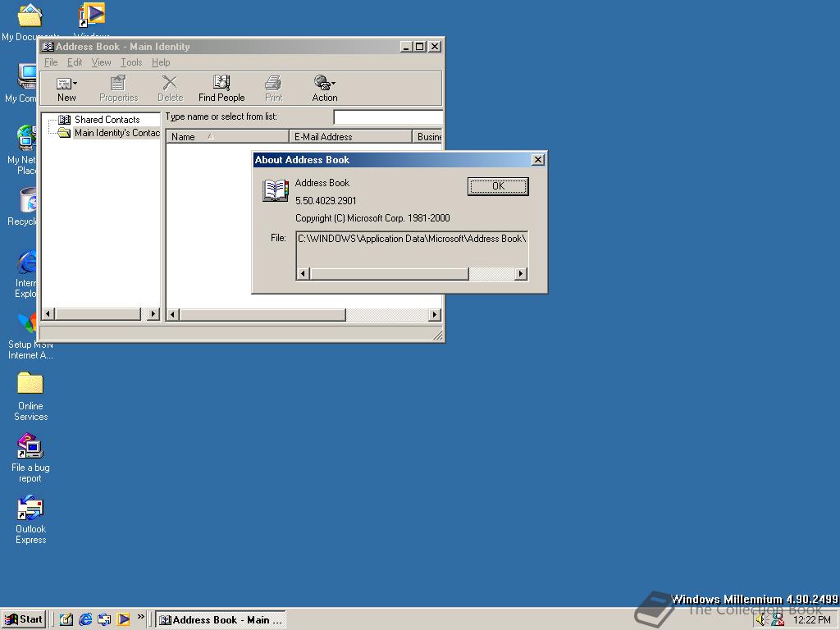Click the volume tray icon

762,620
